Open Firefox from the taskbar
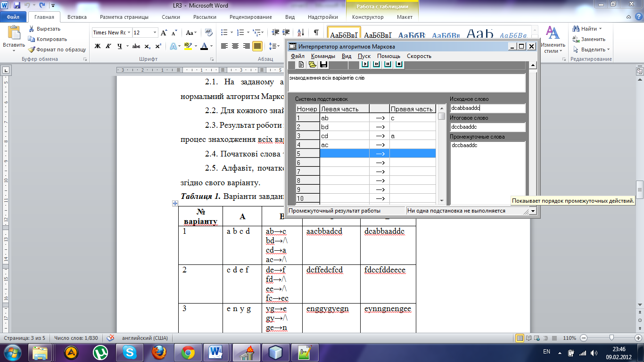644x362 pixels. [159, 352]
